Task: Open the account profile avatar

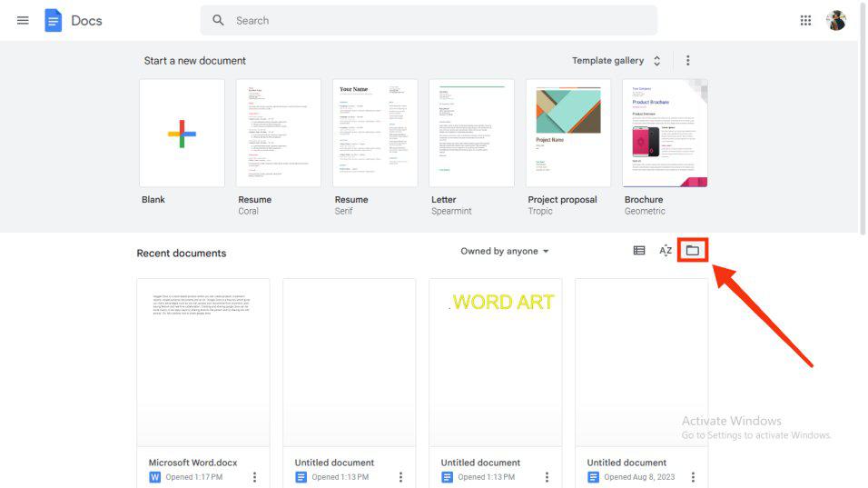Action: point(836,21)
